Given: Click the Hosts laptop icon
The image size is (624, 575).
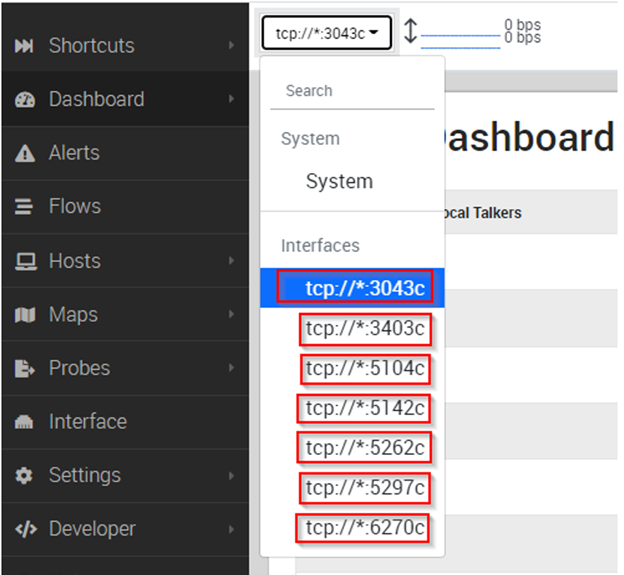Looking at the screenshot, I should coord(26,261).
